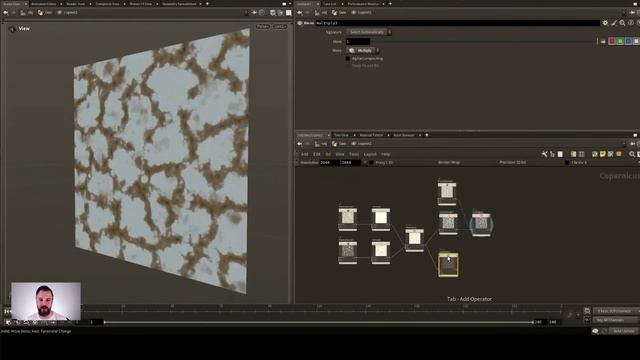Click the yellow sticky note icon in network toolbar

602,154
